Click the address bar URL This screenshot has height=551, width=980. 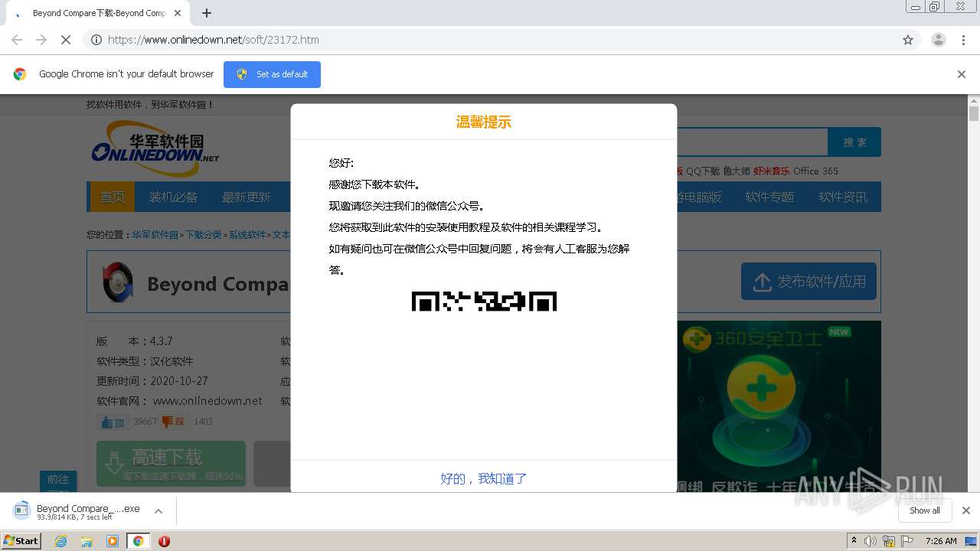(214, 40)
